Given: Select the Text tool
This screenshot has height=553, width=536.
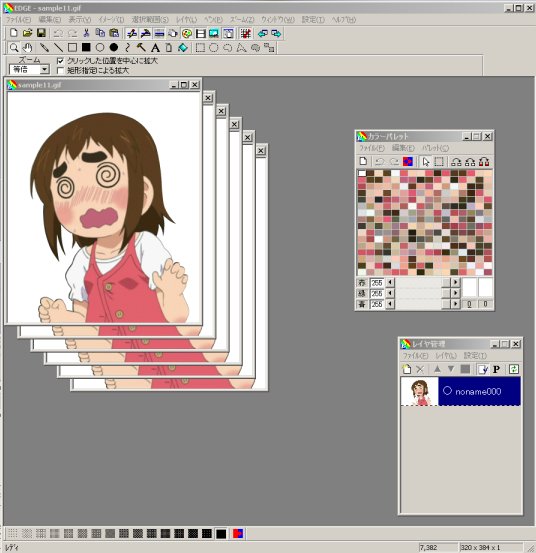Looking at the screenshot, I should [155, 48].
